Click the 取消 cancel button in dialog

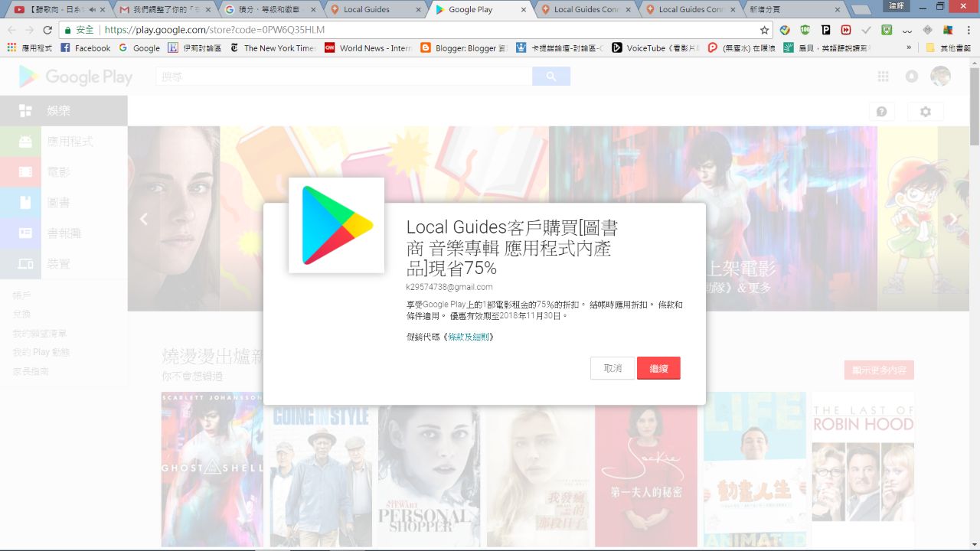pyautogui.click(x=612, y=368)
